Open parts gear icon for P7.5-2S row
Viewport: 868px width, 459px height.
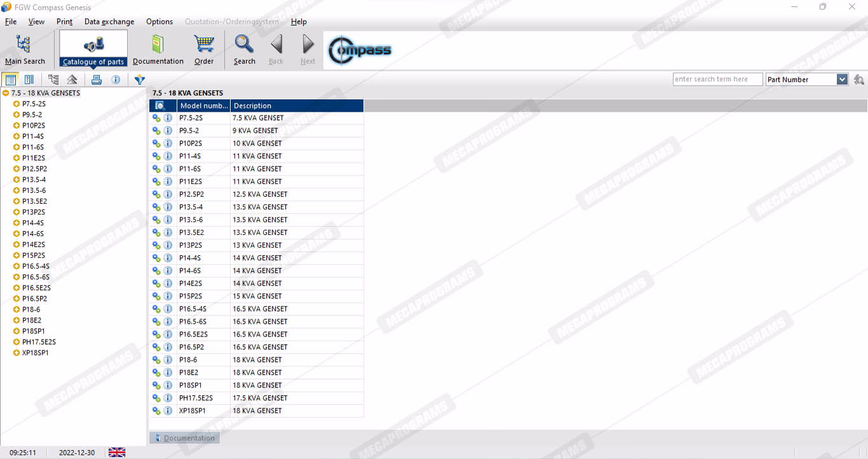coord(156,118)
